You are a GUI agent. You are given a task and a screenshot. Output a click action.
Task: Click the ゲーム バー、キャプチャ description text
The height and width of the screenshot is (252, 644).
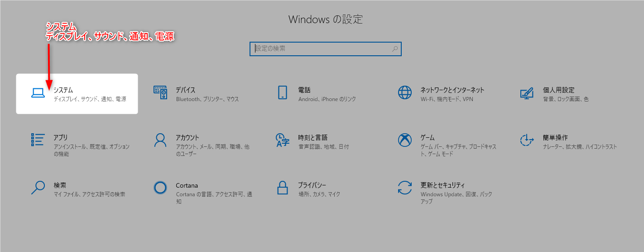pos(459,150)
